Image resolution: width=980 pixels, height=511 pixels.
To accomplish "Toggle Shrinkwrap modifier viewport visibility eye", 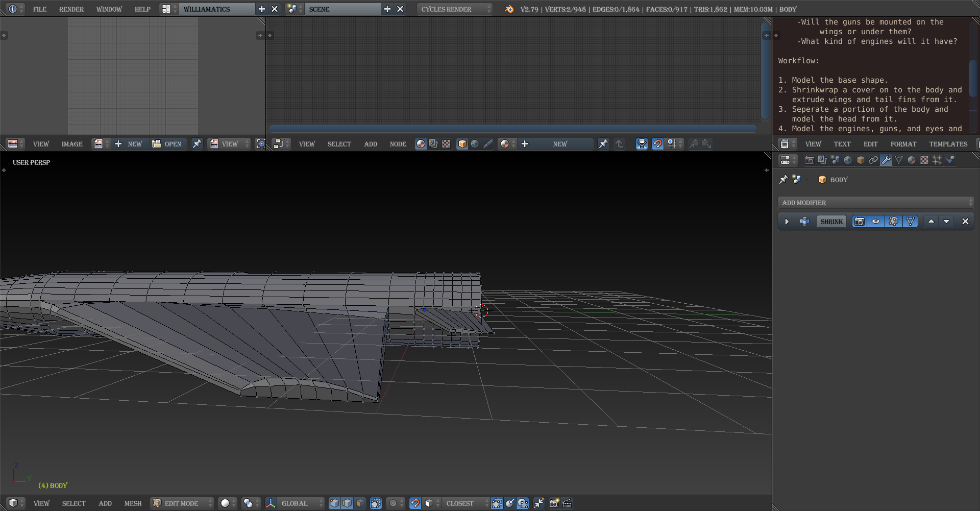I will (x=876, y=222).
